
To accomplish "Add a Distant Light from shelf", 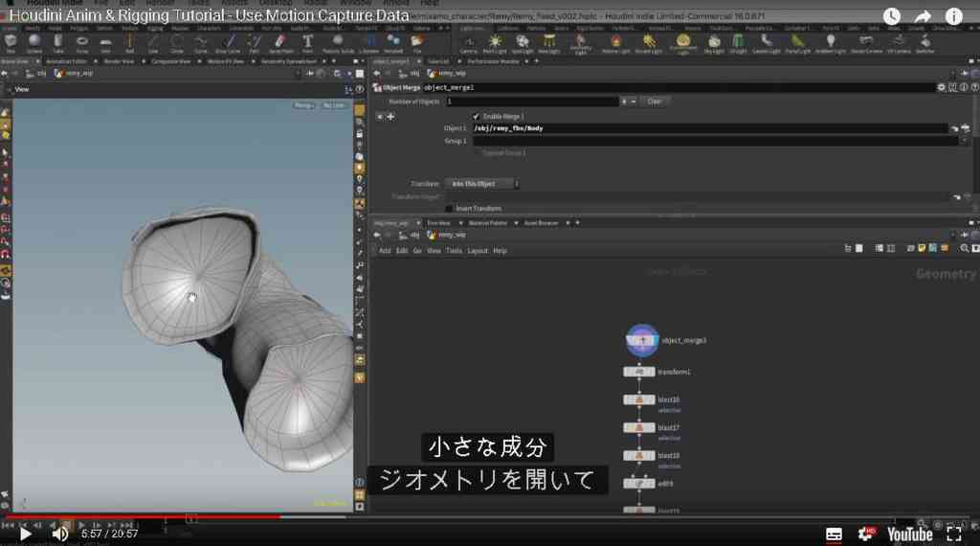I will pos(649,42).
